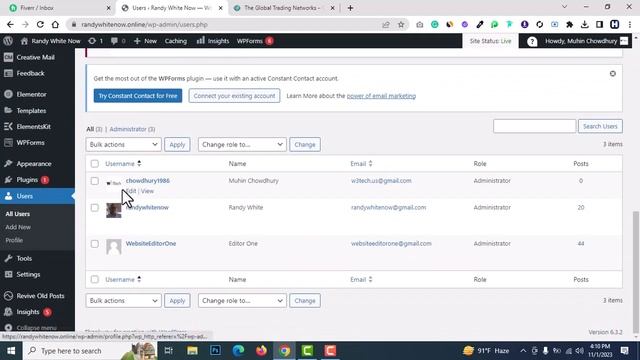This screenshot has height=360, width=640.
Task: Open Randy White Now site home link
Action: (x=51, y=41)
